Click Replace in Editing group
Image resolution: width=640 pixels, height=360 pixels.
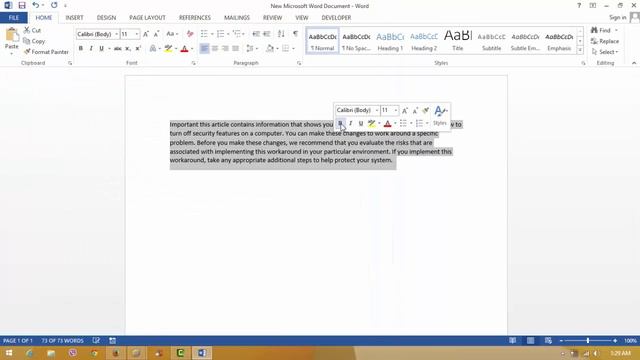pyautogui.click(x=605, y=41)
